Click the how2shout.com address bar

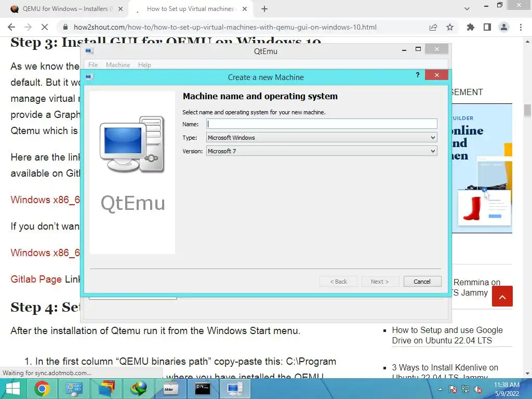pyautogui.click(x=225, y=27)
